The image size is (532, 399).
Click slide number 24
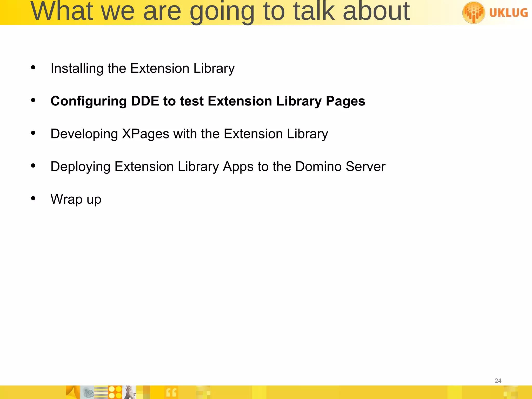point(498,381)
